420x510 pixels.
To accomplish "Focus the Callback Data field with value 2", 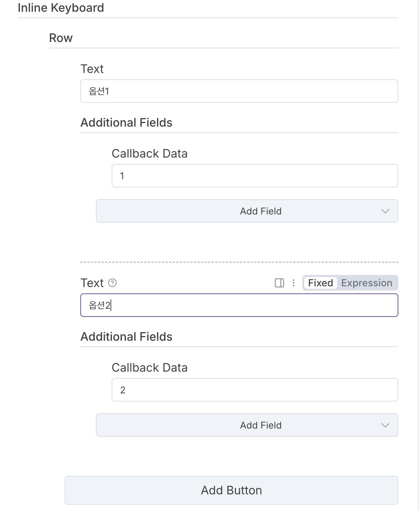I will pyautogui.click(x=254, y=390).
